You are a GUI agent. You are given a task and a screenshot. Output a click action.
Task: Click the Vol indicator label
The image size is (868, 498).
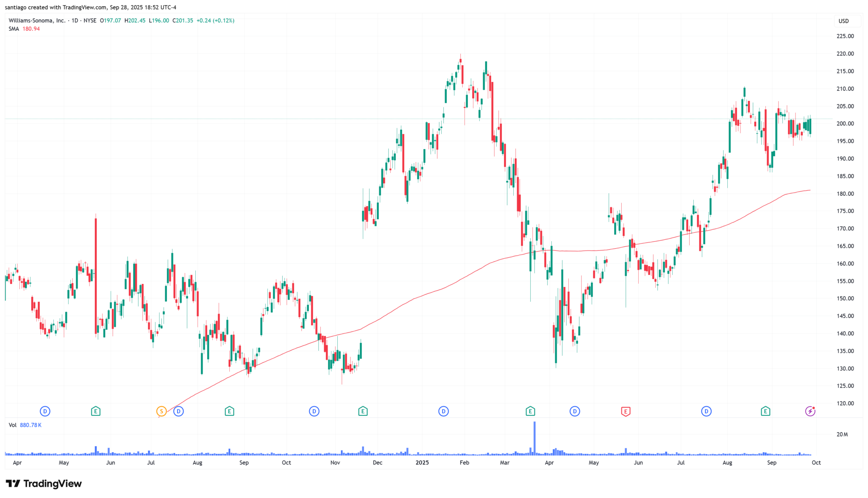click(x=13, y=425)
